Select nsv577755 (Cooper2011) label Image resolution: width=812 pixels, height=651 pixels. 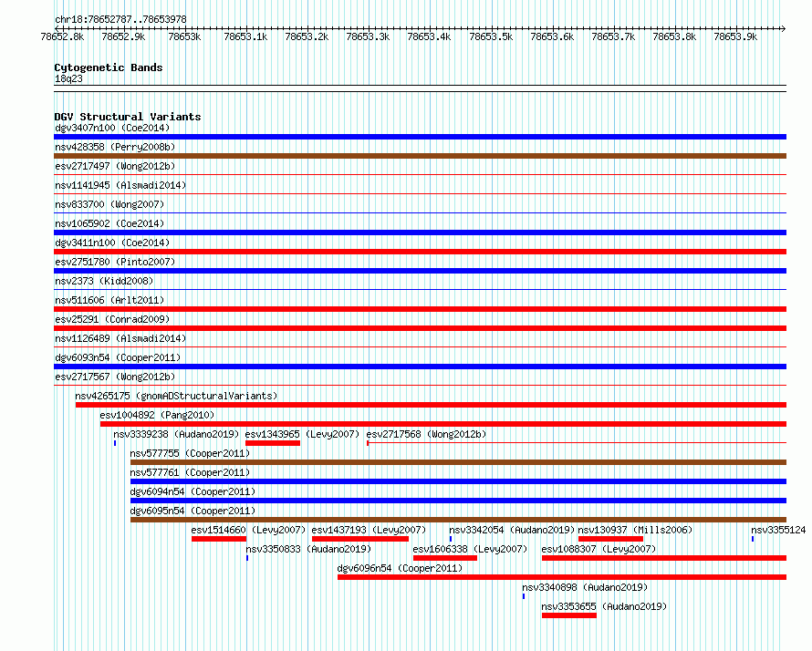coord(190,453)
